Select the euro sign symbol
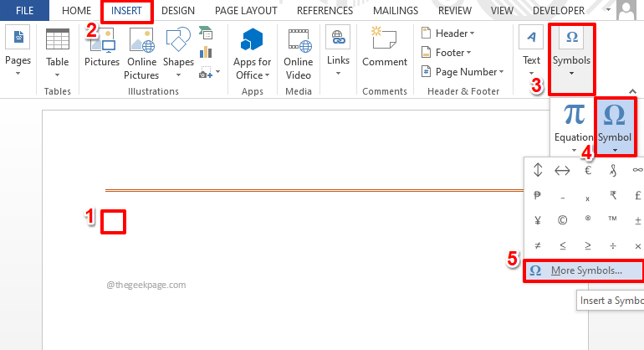Image resolution: width=644 pixels, height=350 pixels. pos(588,170)
